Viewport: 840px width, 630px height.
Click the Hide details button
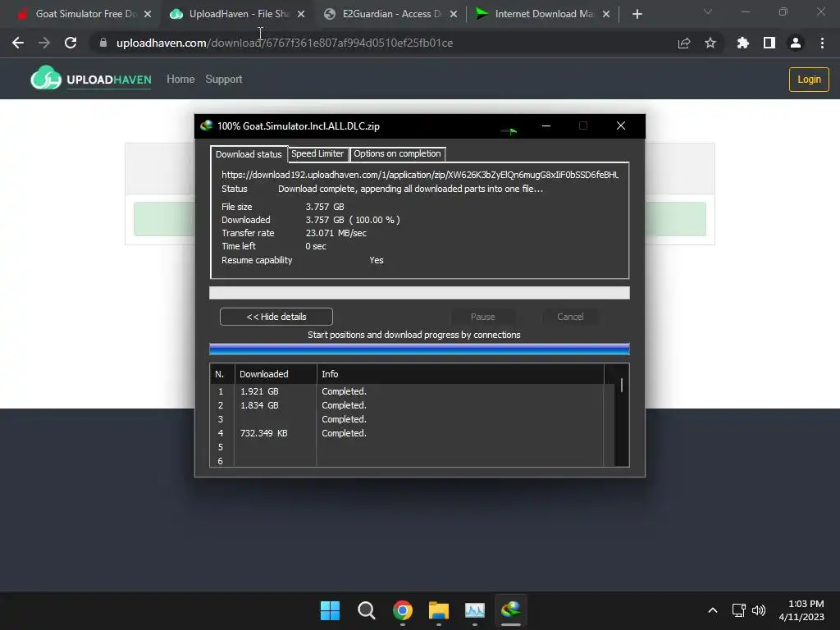276,317
